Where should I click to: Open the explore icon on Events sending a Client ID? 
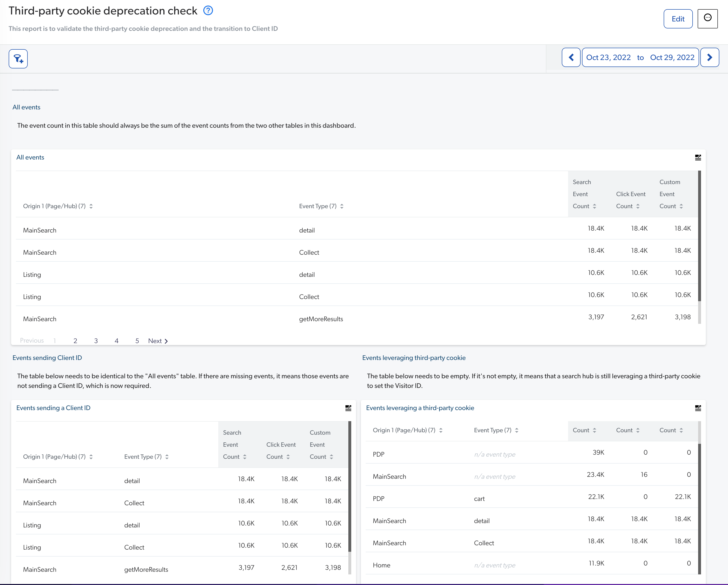[x=348, y=408]
